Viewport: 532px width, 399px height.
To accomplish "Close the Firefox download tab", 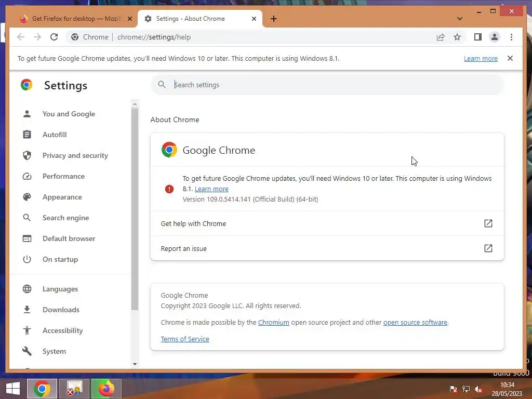I will tap(129, 19).
